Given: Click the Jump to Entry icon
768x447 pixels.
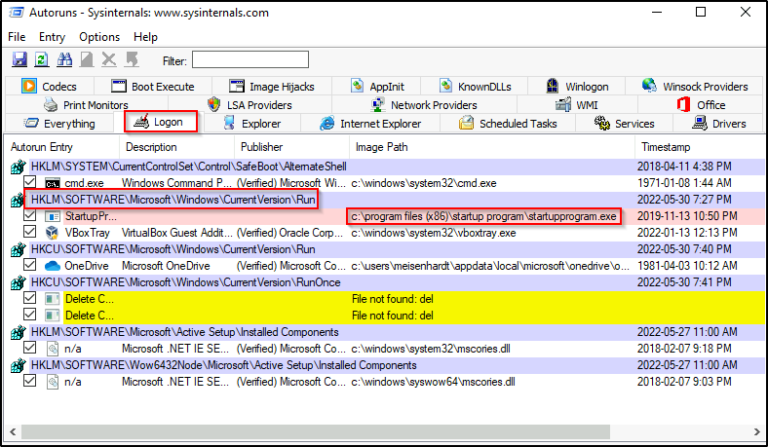Looking at the screenshot, I should [x=131, y=60].
